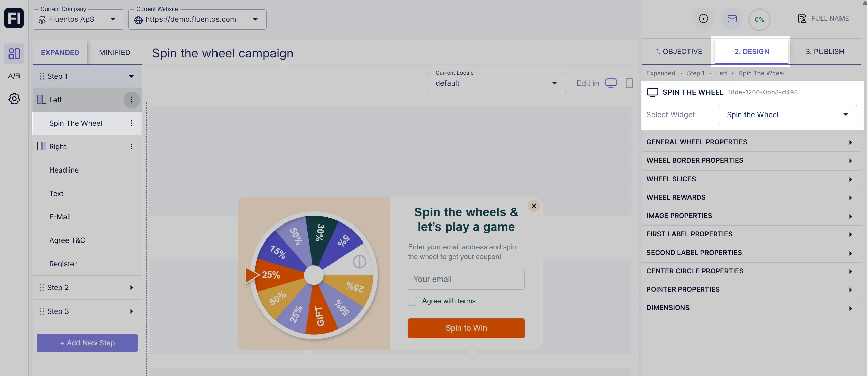
Task: Open the 3. PUBLISH tab
Action: [824, 51]
